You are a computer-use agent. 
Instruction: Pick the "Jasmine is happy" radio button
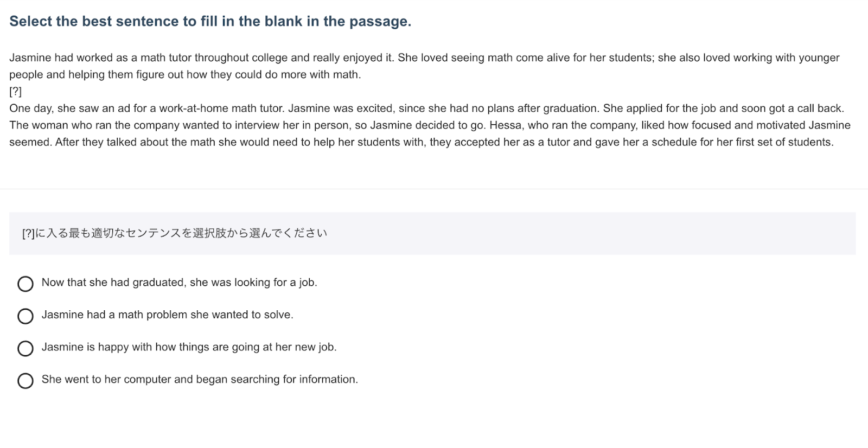click(x=25, y=348)
